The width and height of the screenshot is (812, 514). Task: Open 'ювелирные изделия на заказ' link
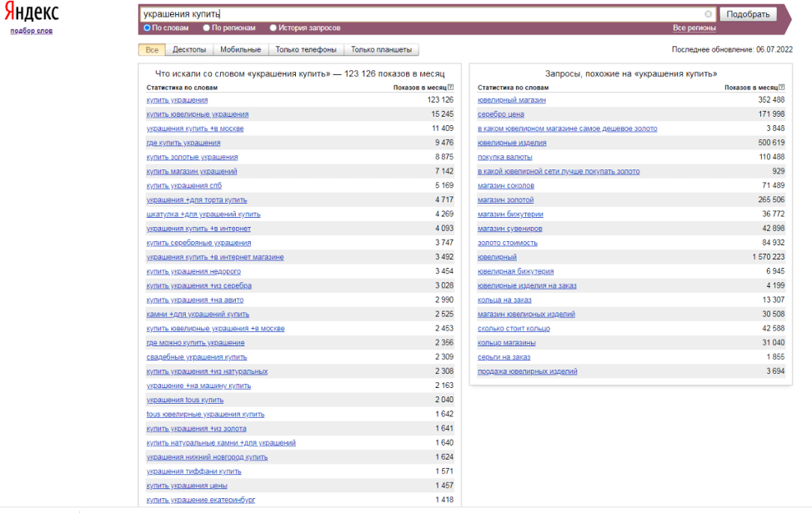pos(527,286)
